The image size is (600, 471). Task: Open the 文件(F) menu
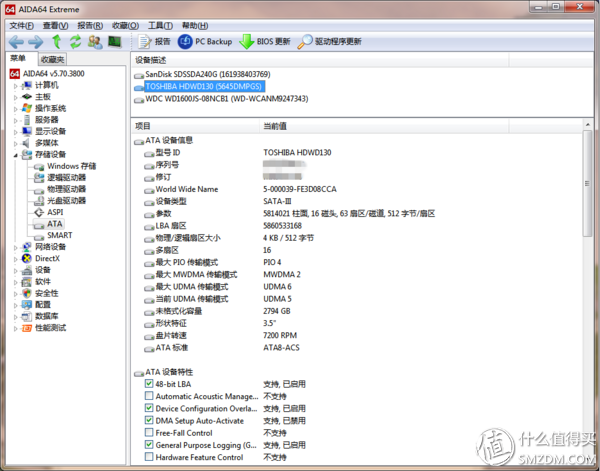click(x=21, y=26)
